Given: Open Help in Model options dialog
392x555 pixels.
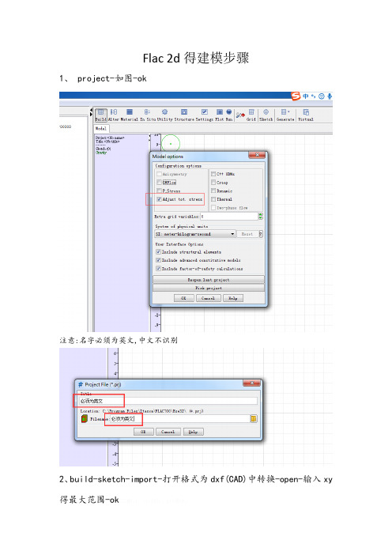Looking at the screenshot, I should click(233, 298).
